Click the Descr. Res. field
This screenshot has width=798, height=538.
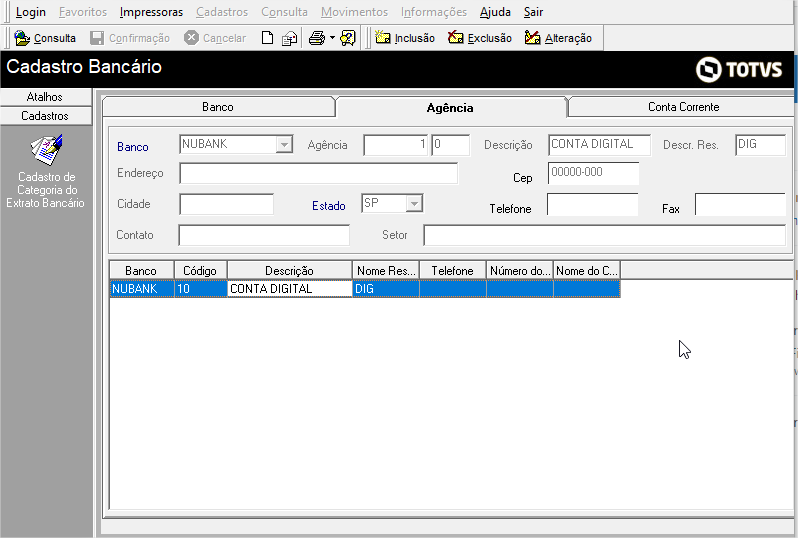coord(760,145)
